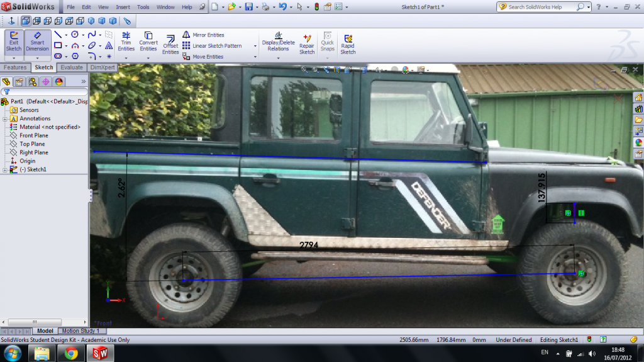Screen dimensions: 644x362
Task: Open the File menu
Action: click(70, 7)
